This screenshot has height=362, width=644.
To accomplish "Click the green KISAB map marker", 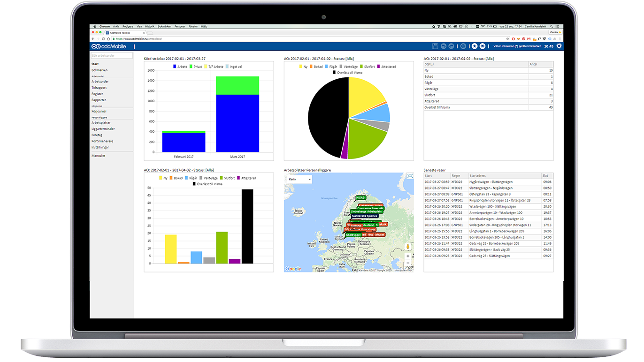I will 360,198.
